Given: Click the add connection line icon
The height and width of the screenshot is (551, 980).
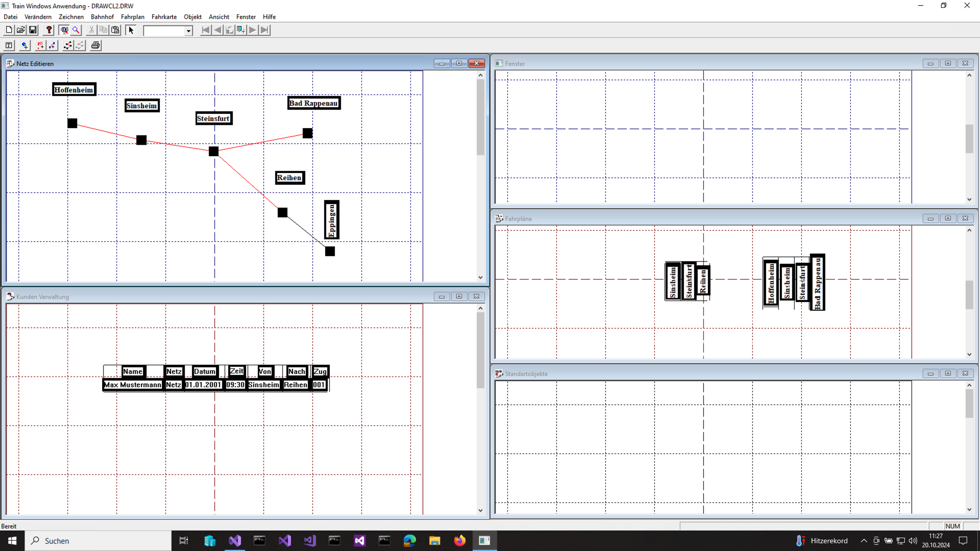Looking at the screenshot, I should coord(53,45).
